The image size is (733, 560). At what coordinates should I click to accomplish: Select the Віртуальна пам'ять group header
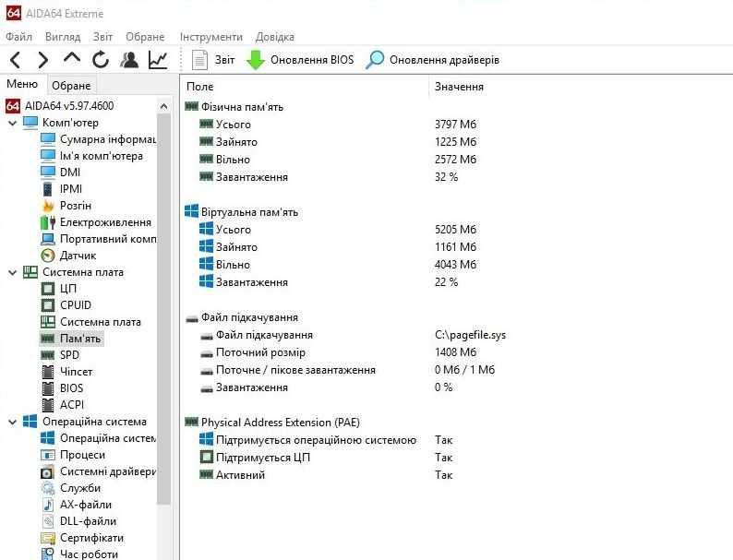click(249, 212)
